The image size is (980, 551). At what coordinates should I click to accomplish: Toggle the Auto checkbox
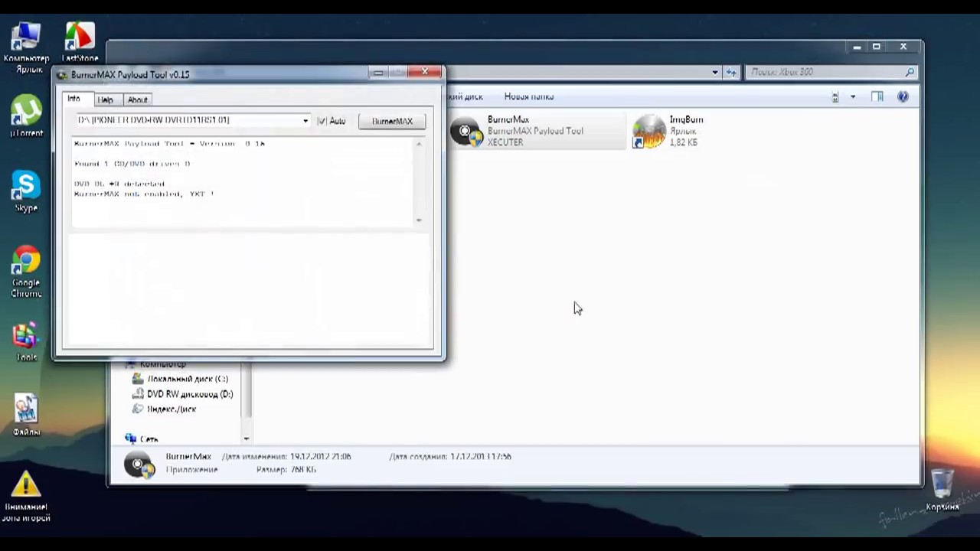(x=322, y=121)
